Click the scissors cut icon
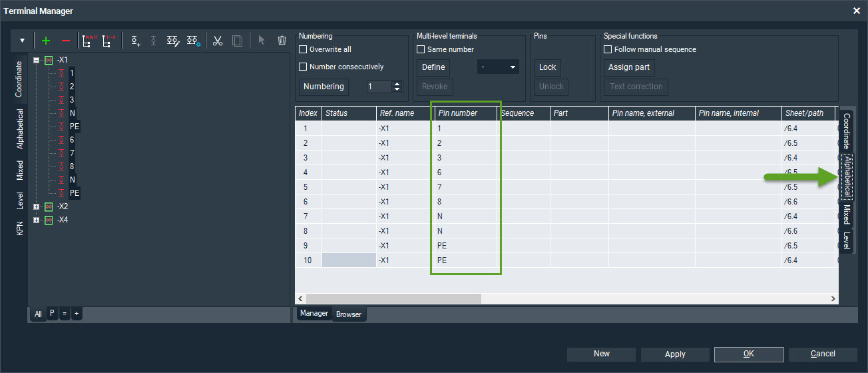 coord(218,41)
